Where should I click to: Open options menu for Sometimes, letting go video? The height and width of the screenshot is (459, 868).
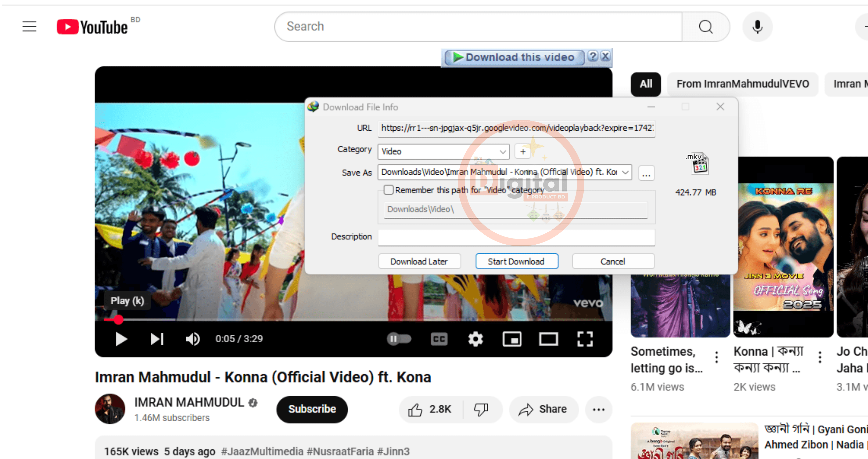coord(717,357)
